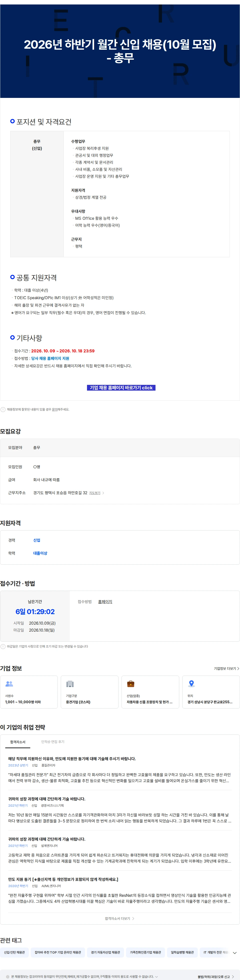This screenshot has width=240, height=980.
Task: Click the 1,001 ~ 10,000명 이하 employee count
Action: (23, 702)
